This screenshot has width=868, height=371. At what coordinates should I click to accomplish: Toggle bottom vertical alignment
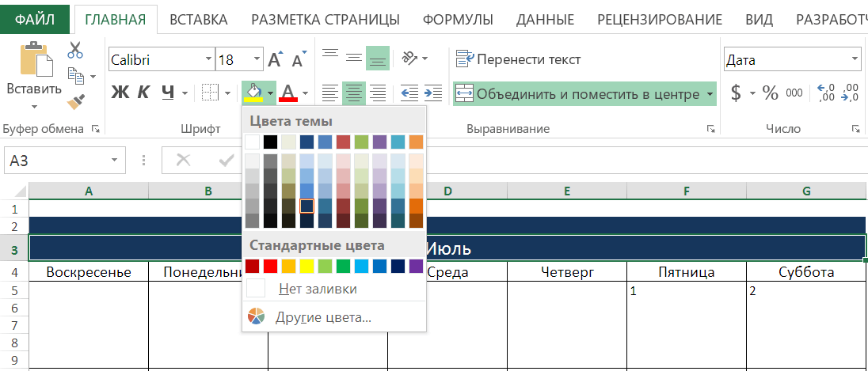(x=378, y=58)
